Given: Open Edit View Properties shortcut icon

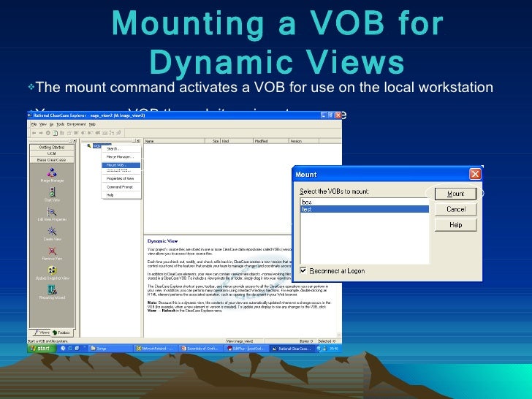Looking at the screenshot, I should tap(52, 212).
